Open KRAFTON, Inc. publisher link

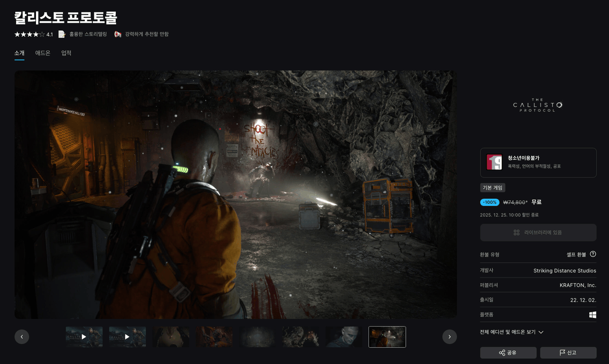[x=578, y=285]
